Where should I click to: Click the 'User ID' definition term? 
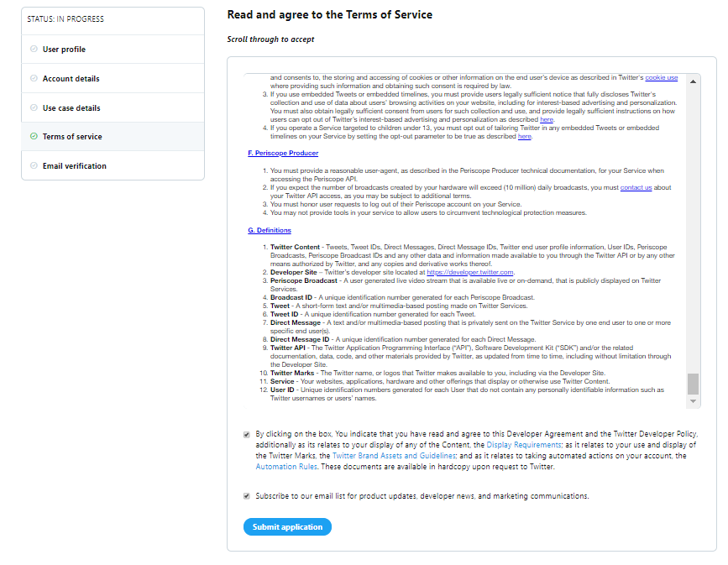point(282,390)
